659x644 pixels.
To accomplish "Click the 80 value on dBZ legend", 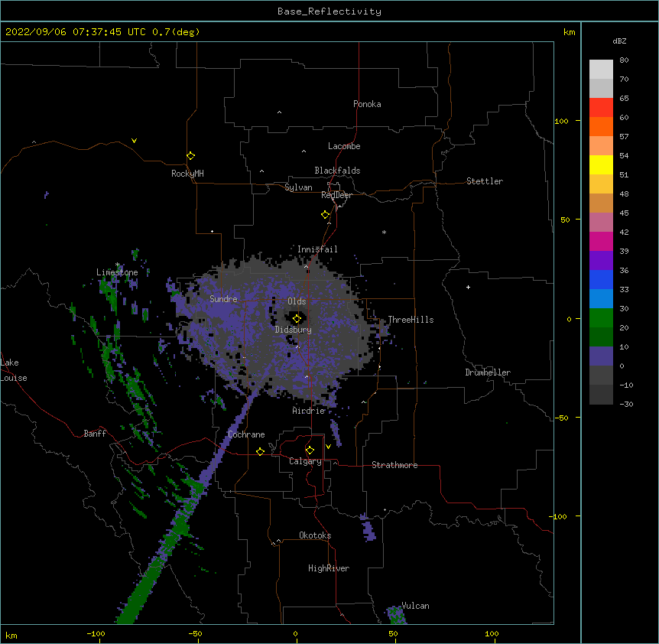I will 624,60.
